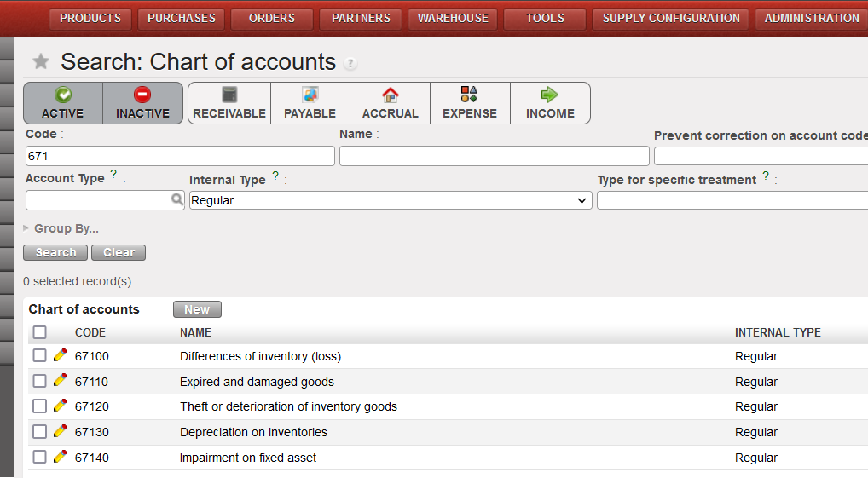Open the Supply Configuration menu
Viewport: 868px width, 478px height.
pyautogui.click(x=671, y=18)
